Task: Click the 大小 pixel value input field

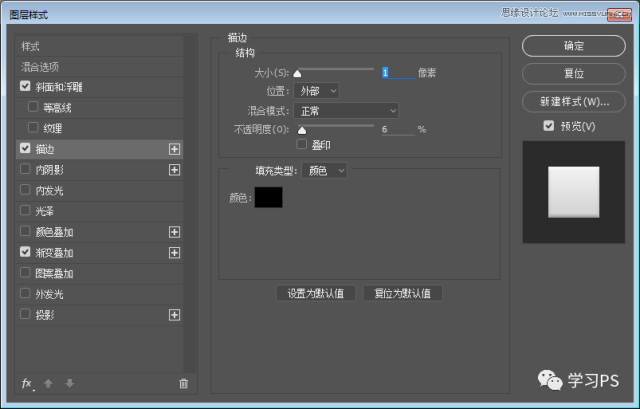Action: (397, 72)
